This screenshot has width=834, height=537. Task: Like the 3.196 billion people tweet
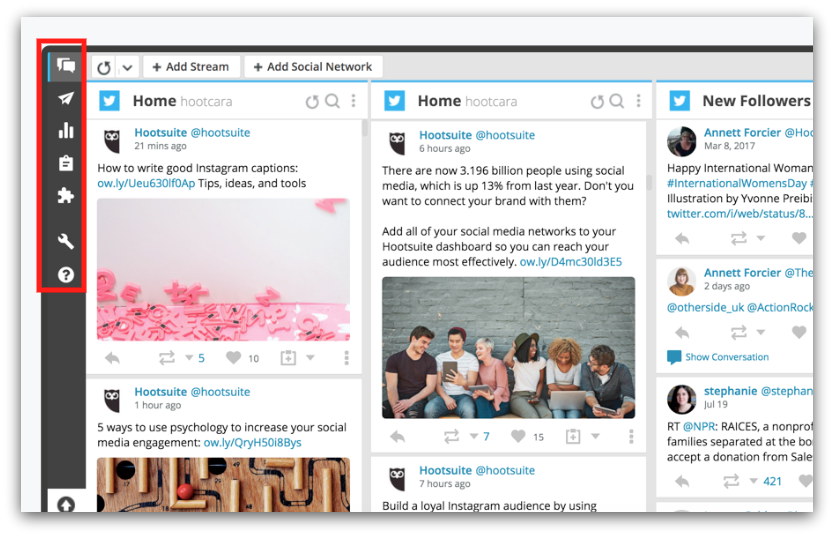[518, 436]
